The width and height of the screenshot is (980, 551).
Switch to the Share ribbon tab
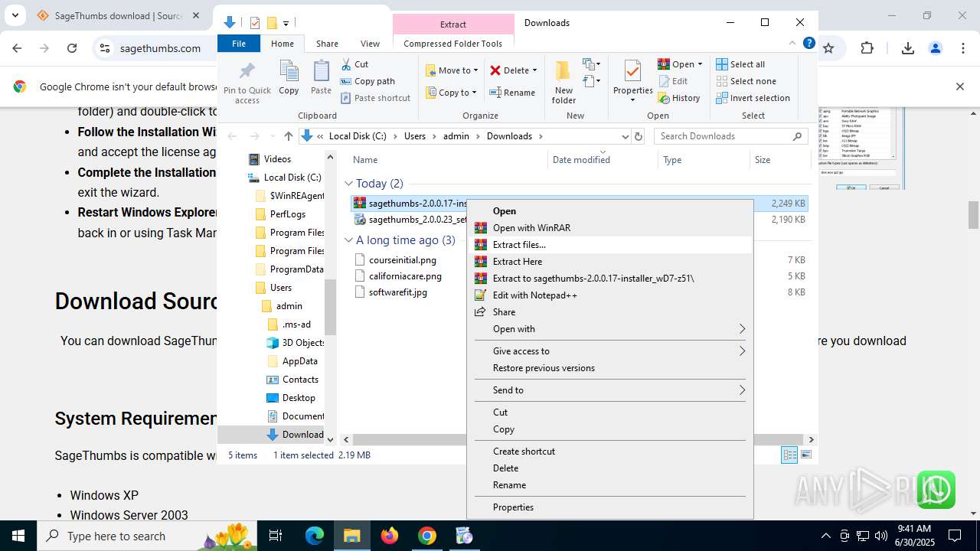(327, 44)
